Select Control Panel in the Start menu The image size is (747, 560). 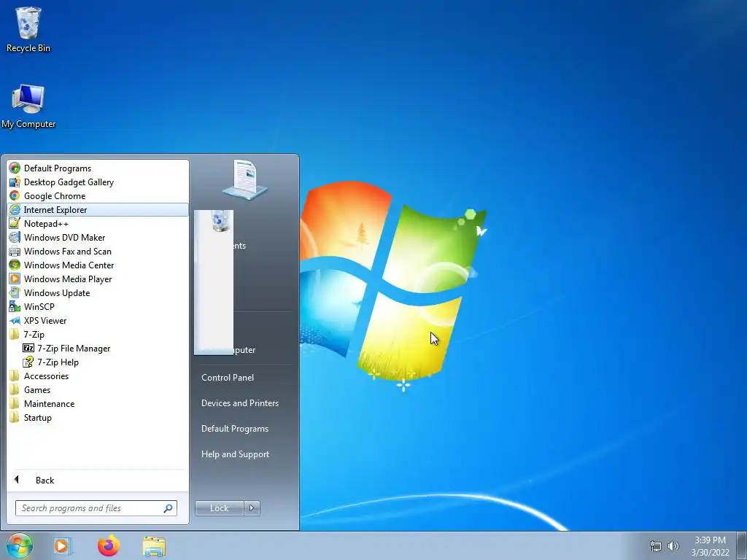click(228, 377)
